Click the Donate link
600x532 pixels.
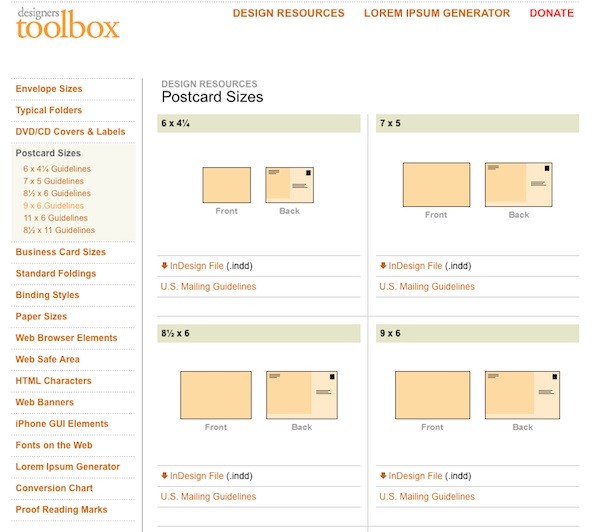tap(551, 14)
